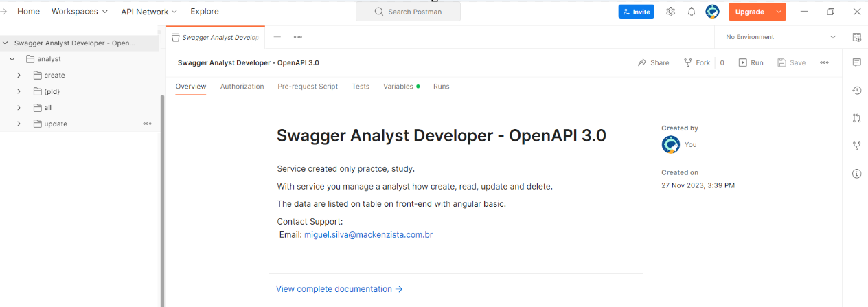Click the analyst folder icon

30,59
